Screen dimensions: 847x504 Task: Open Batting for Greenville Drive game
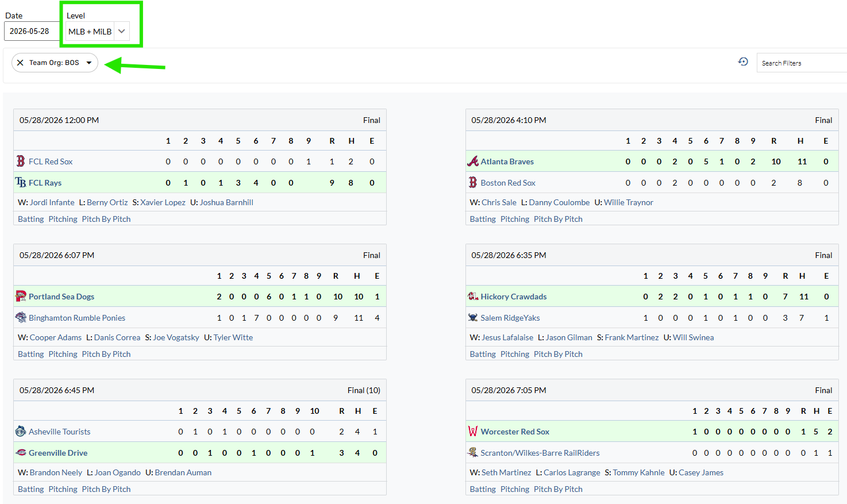click(31, 489)
